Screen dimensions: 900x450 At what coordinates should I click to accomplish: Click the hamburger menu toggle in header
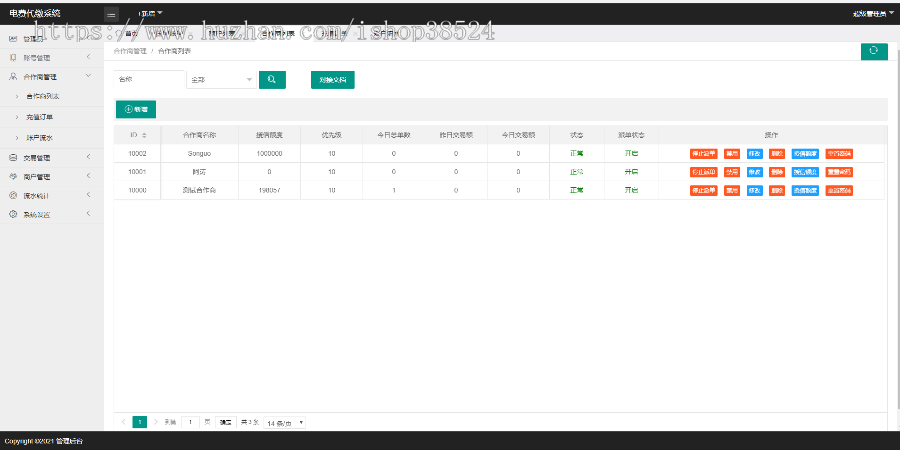coord(111,14)
